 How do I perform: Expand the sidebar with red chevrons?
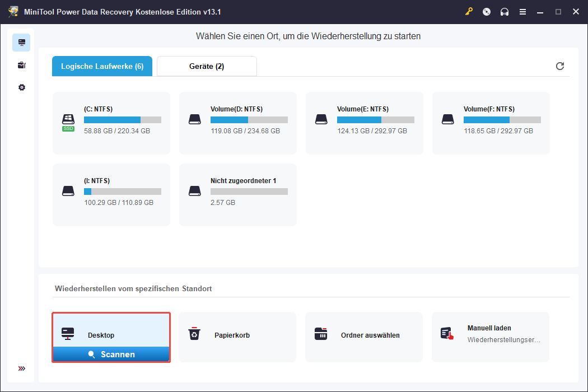click(x=22, y=368)
